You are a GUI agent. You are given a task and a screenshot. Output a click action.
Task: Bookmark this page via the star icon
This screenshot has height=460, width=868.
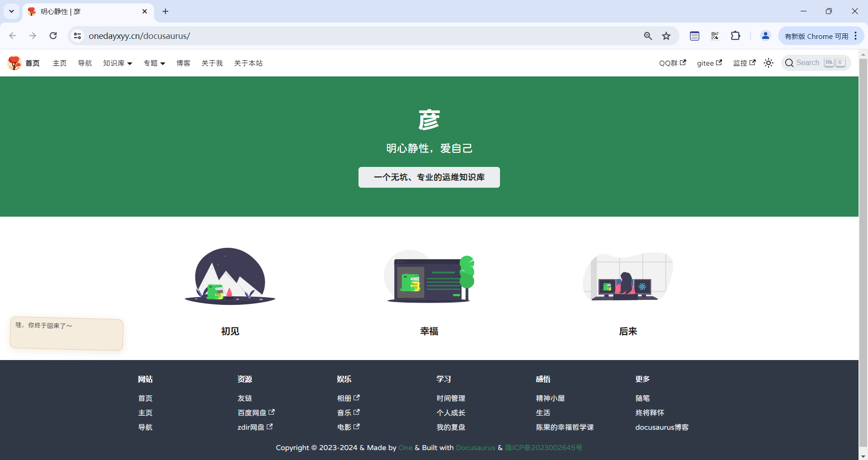pos(666,36)
